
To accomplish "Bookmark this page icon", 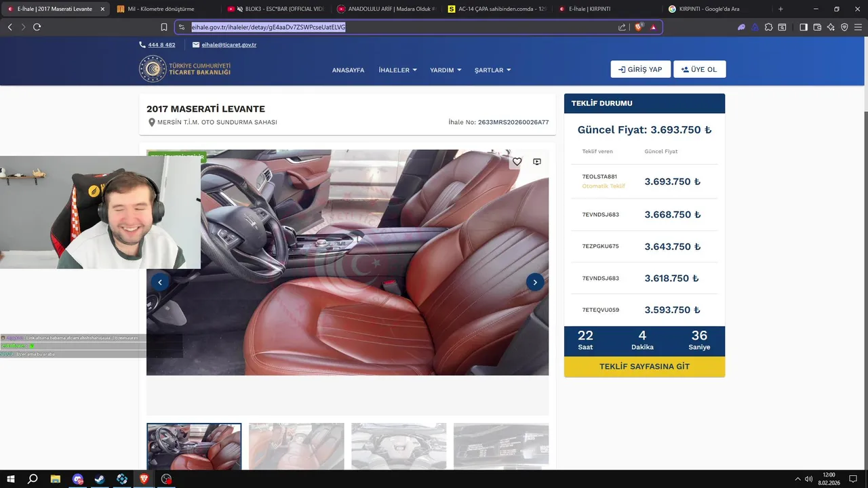I will click(164, 27).
